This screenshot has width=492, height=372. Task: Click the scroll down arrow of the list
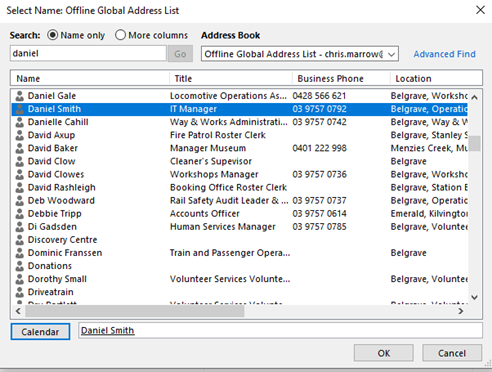tap(475, 297)
